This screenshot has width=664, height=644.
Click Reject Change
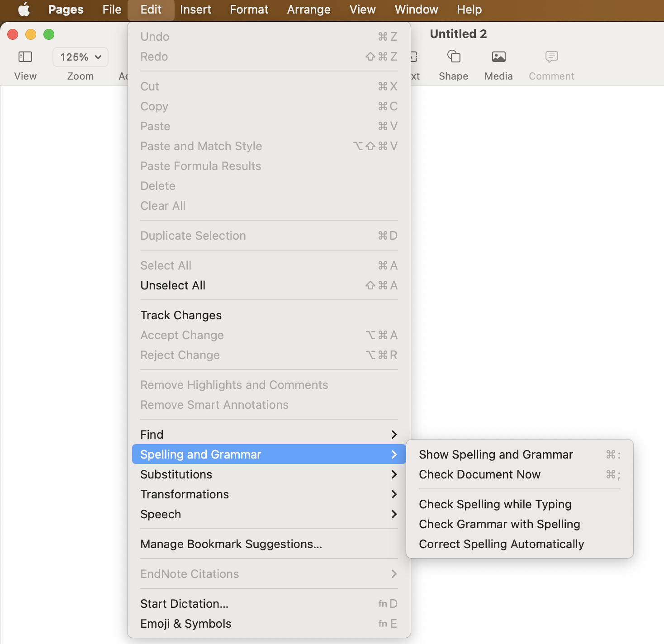click(x=269, y=355)
